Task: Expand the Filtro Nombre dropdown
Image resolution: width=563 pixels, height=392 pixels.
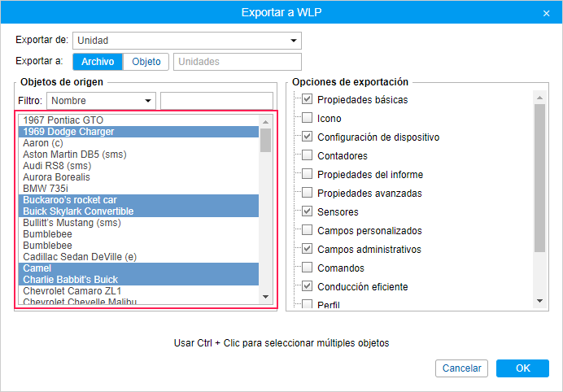Action: [x=102, y=100]
